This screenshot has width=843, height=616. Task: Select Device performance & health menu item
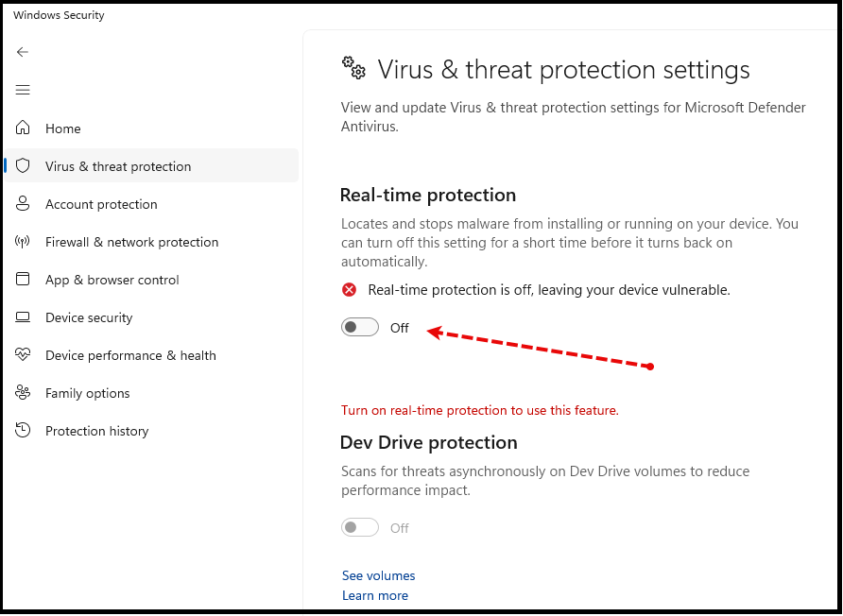click(x=130, y=355)
